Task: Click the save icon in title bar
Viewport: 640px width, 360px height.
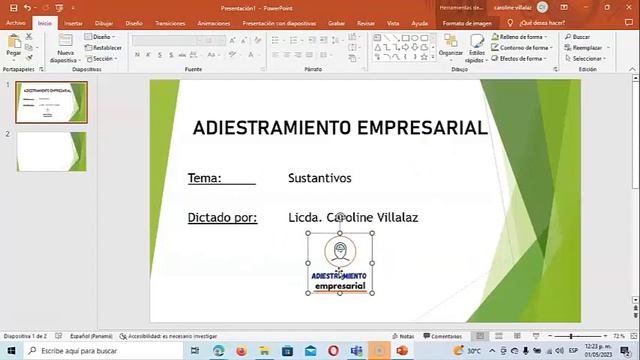Action: (x=13, y=8)
